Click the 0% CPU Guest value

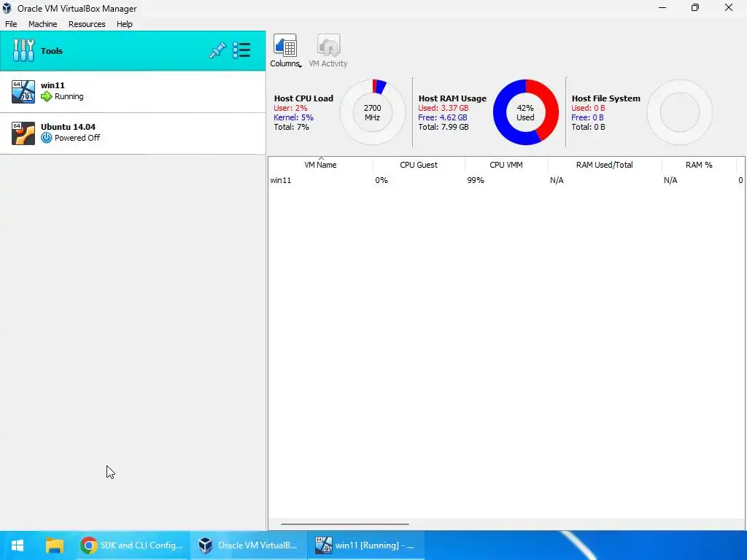pyautogui.click(x=381, y=181)
